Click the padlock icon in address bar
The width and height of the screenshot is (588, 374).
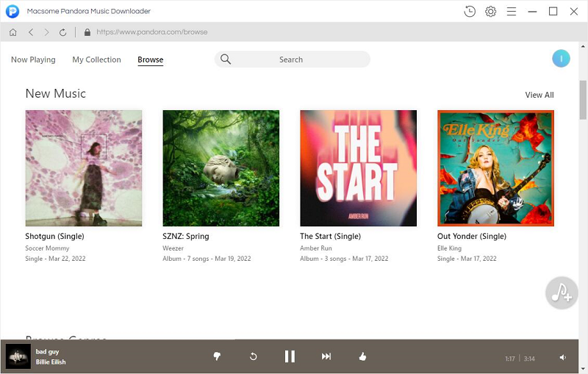pyautogui.click(x=87, y=32)
